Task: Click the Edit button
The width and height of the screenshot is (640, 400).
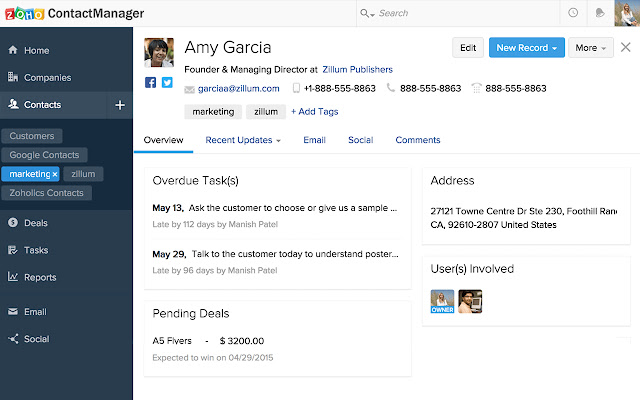Action: (x=468, y=48)
